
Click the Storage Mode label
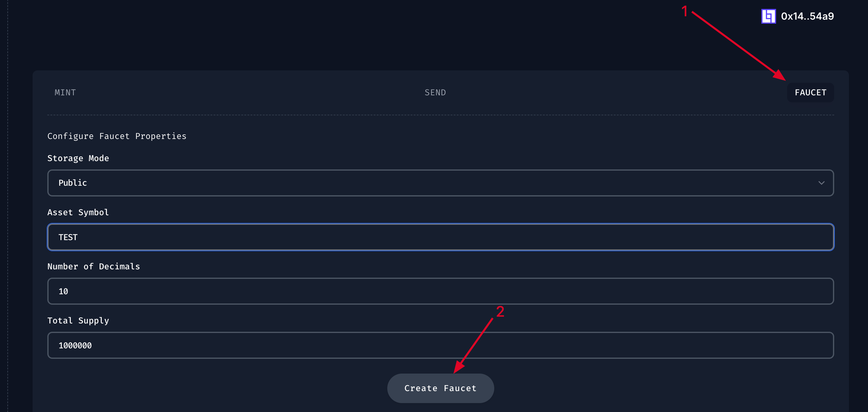click(x=78, y=158)
